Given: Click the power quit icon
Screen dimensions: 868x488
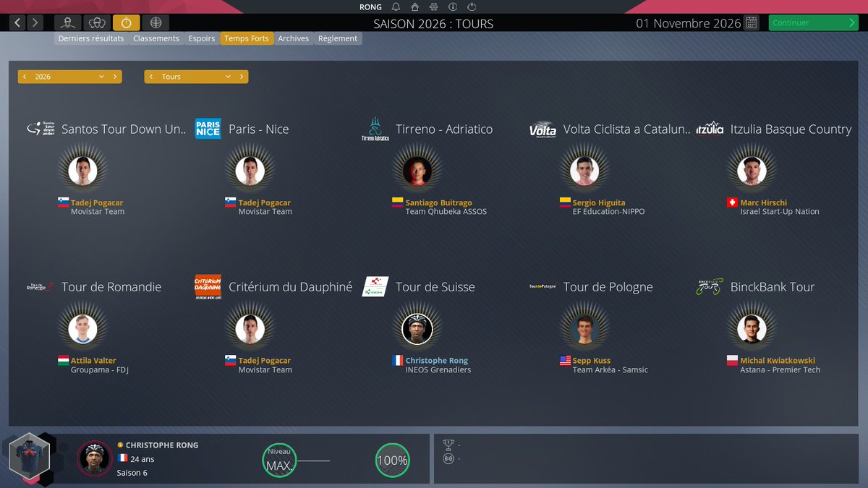Looking at the screenshot, I should [472, 7].
